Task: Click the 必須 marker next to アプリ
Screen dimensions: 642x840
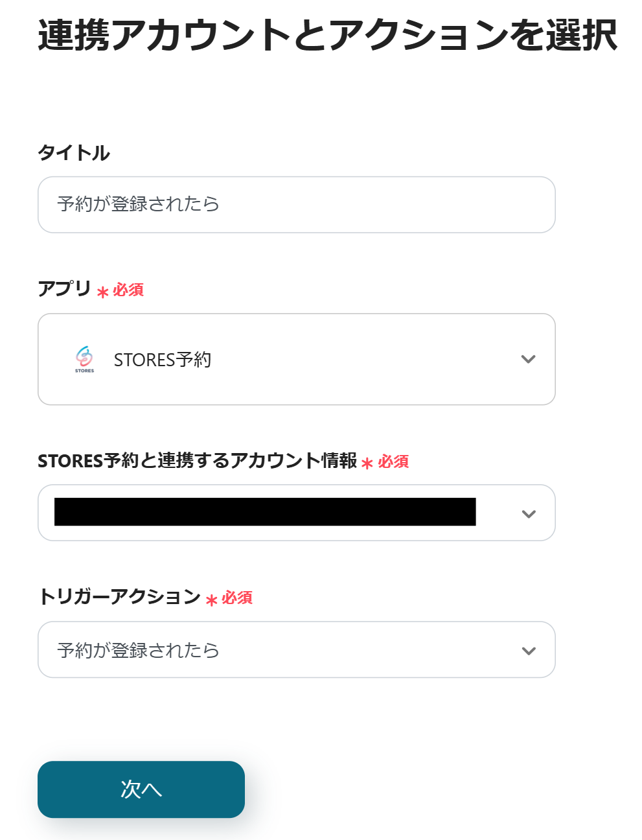Action: [x=128, y=290]
